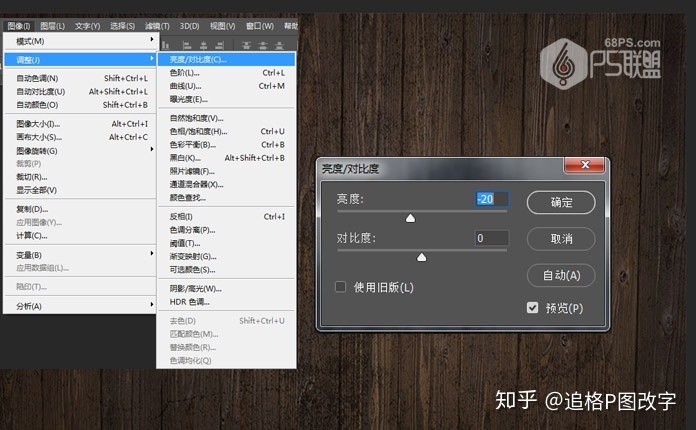Choose 显示全部(V) reveal all

coord(80,190)
